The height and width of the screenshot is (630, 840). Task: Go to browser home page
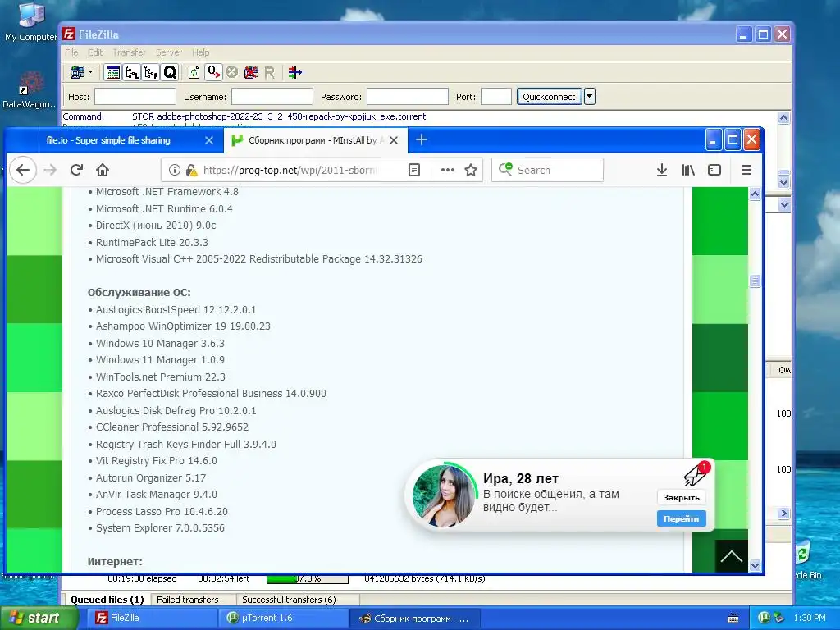click(x=103, y=170)
